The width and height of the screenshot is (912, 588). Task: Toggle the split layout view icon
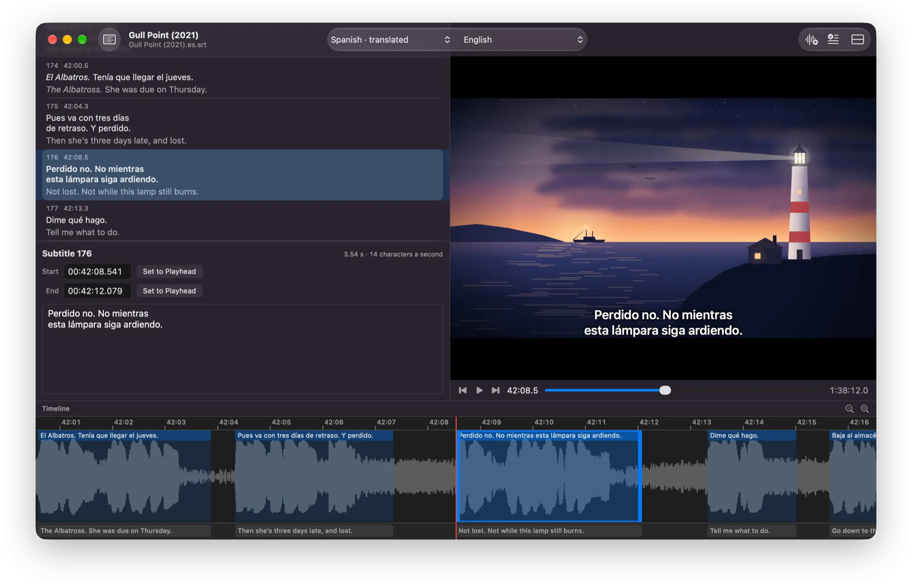857,39
